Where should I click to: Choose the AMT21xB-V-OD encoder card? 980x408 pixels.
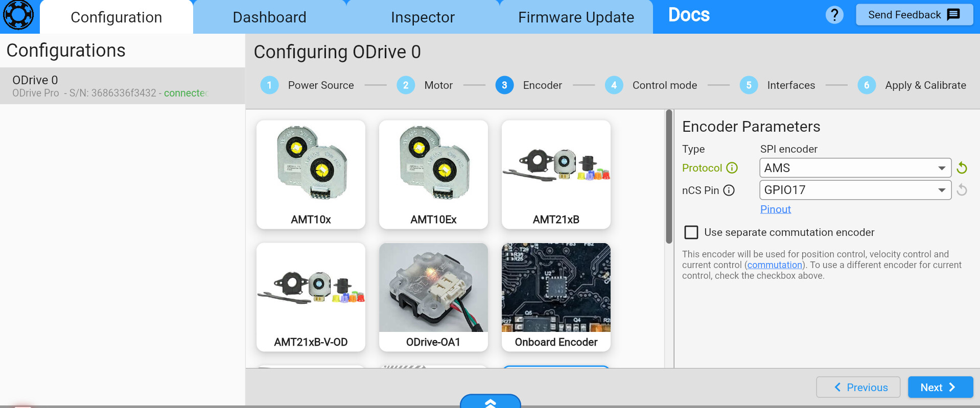click(x=311, y=297)
